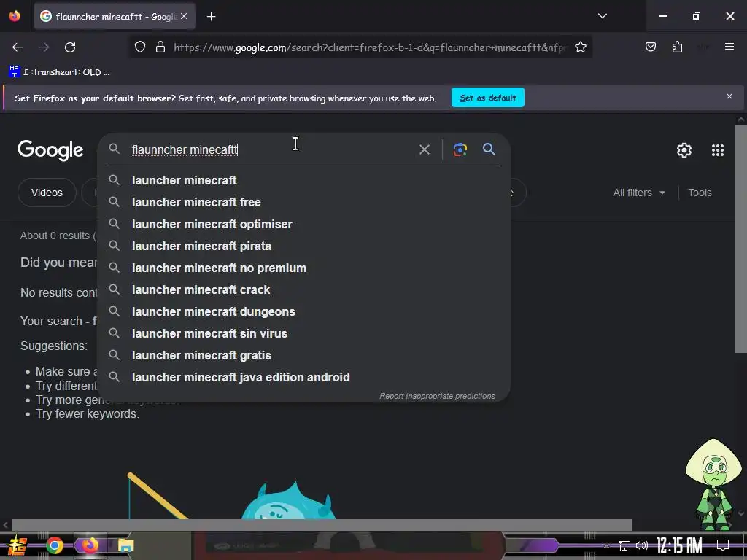Expand the All filters dropdown

click(x=638, y=192)
